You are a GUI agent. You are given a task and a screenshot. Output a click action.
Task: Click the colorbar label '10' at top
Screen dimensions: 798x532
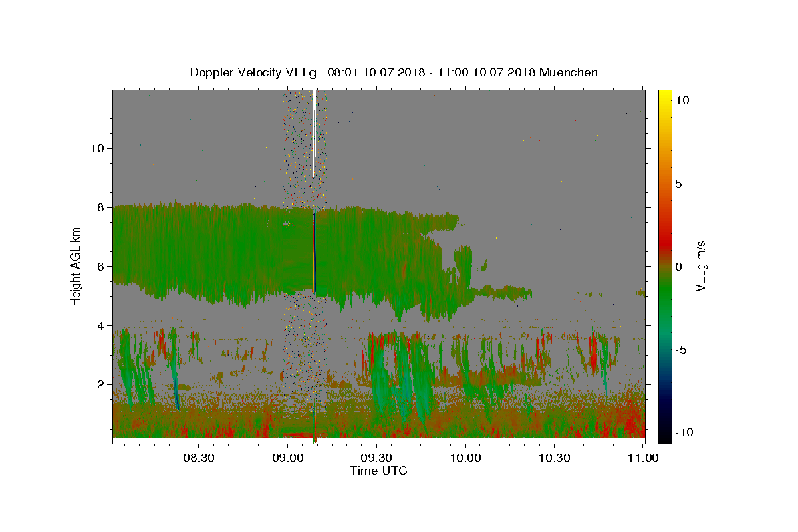pyautogui.click(x=682, y=100)
